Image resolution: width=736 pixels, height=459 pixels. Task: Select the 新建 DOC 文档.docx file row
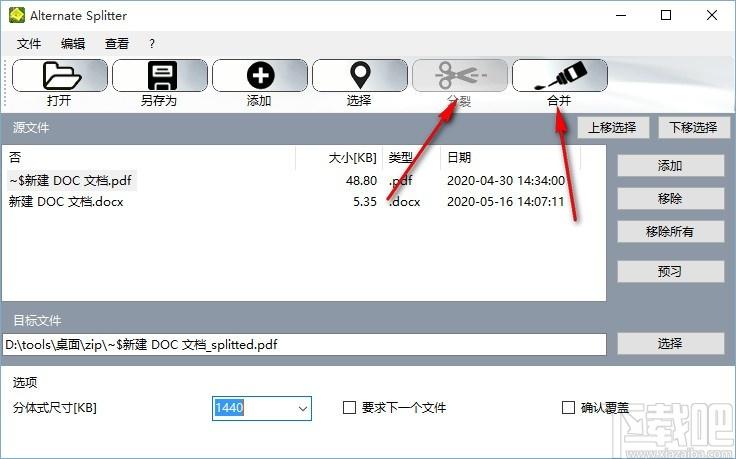click(66, 201)
